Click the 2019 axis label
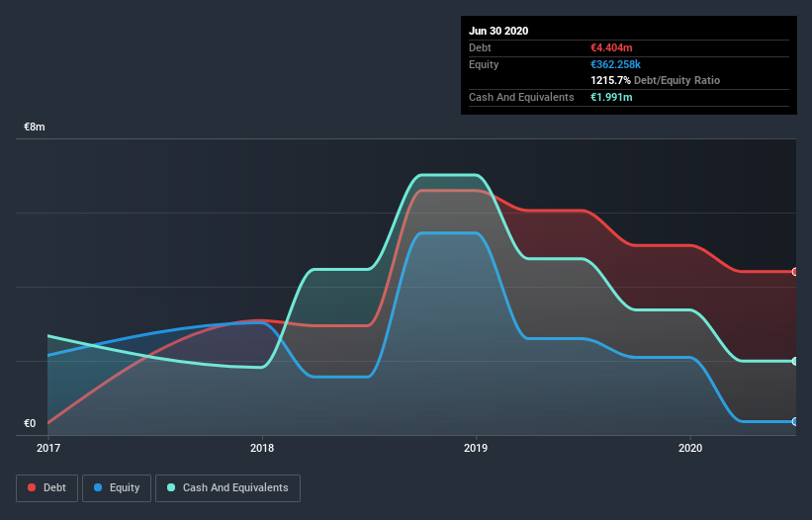 476,448
